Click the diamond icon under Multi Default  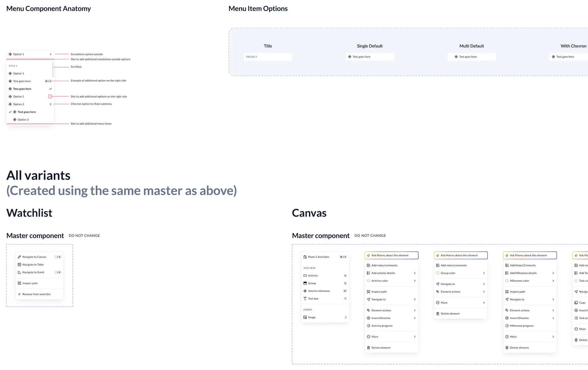point(456,57)
